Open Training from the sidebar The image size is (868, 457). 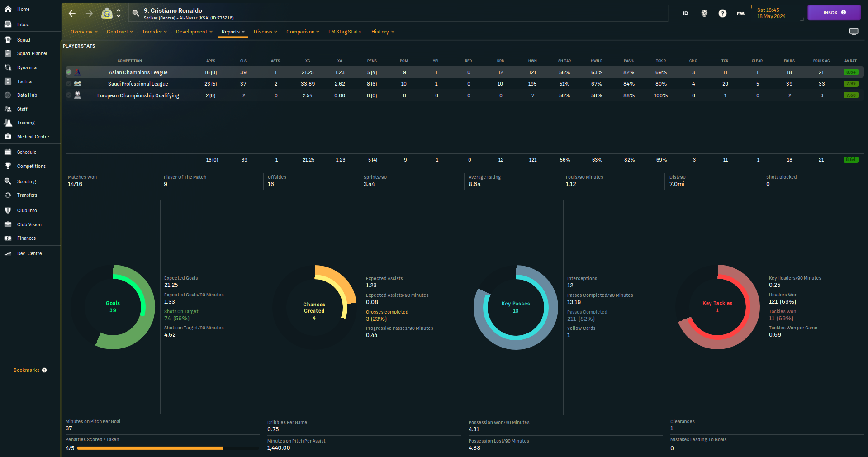click(x=26, y=123)
